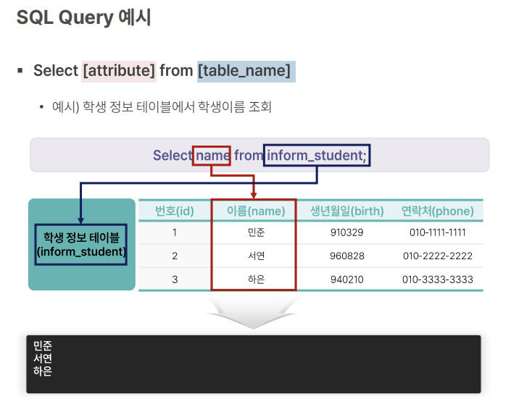The height and width of the screenshot is (420, 511).
Task: Click the table cell '하은'
Action: (x=256, y=280)
